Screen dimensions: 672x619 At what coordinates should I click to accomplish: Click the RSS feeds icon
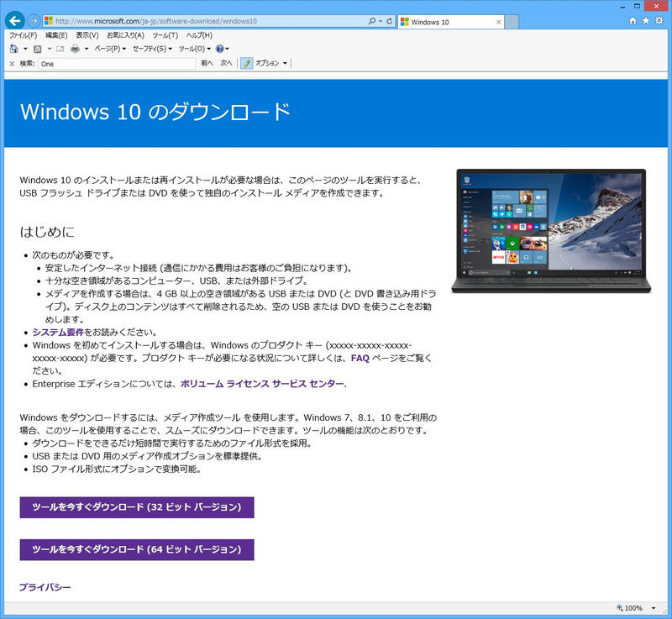click(x=37, y=49)
